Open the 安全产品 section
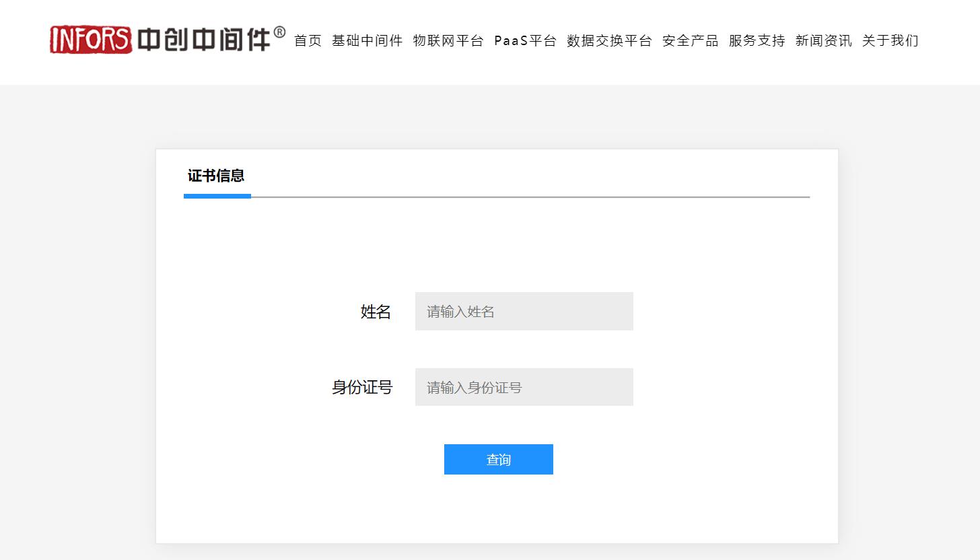This screenshot has height=560, width=980. point(690,41)
